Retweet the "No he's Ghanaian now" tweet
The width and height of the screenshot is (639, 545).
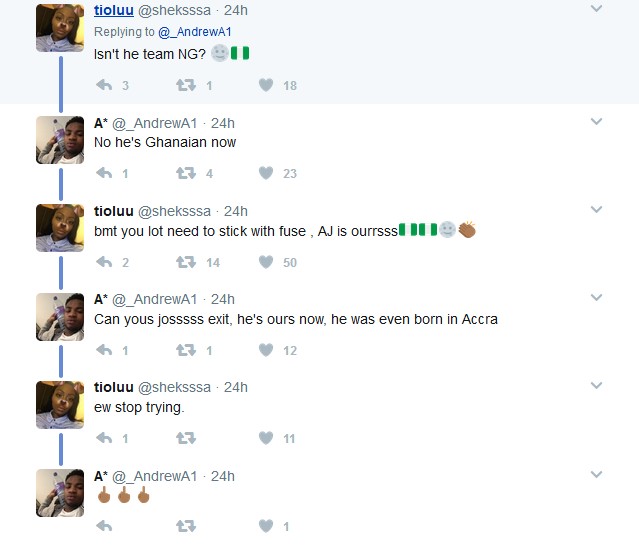[x=185, y=173]
